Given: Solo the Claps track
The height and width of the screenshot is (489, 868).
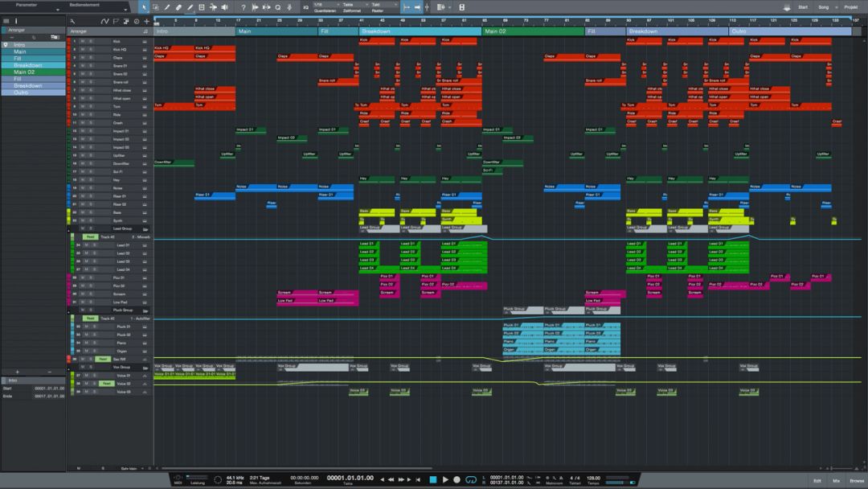Looking at the screenshot, I should [x=91, y=57].
